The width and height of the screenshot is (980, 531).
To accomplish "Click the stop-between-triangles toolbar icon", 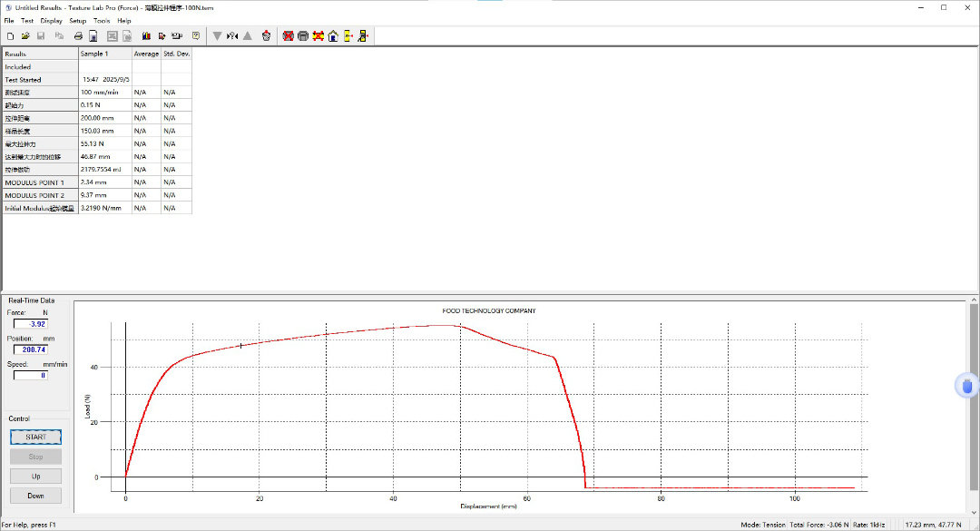I will pos(232,36).
